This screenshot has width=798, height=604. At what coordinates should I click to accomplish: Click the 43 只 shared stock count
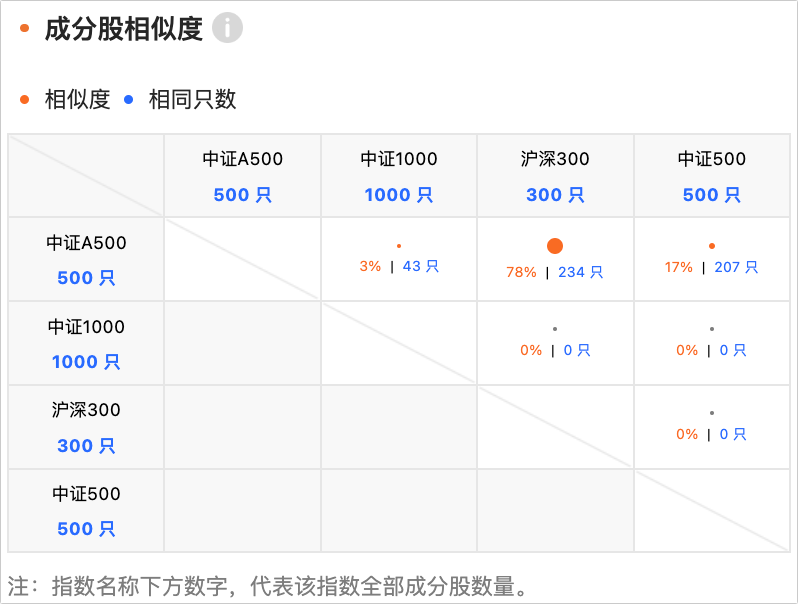[421, 267]
